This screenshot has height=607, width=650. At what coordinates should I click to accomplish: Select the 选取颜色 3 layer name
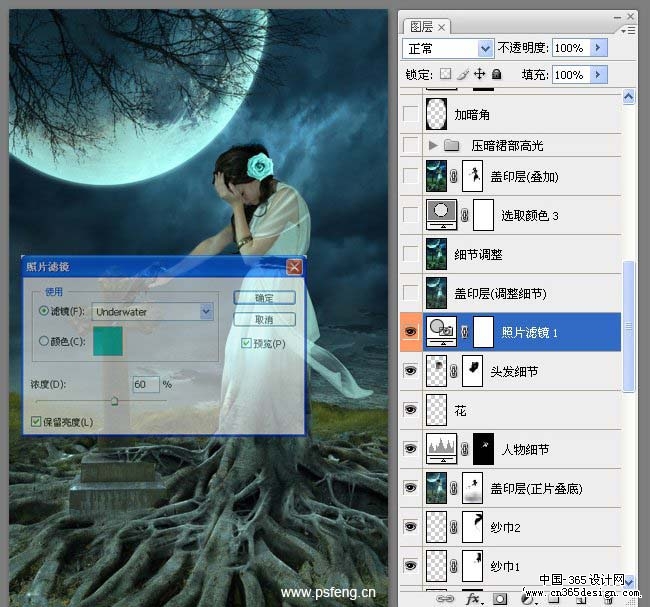(x=529, y=215)
